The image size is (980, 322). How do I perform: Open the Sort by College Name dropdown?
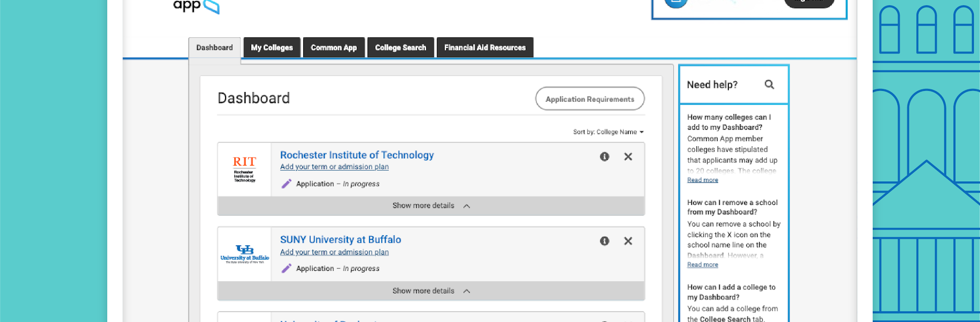[x=608, y=132]
